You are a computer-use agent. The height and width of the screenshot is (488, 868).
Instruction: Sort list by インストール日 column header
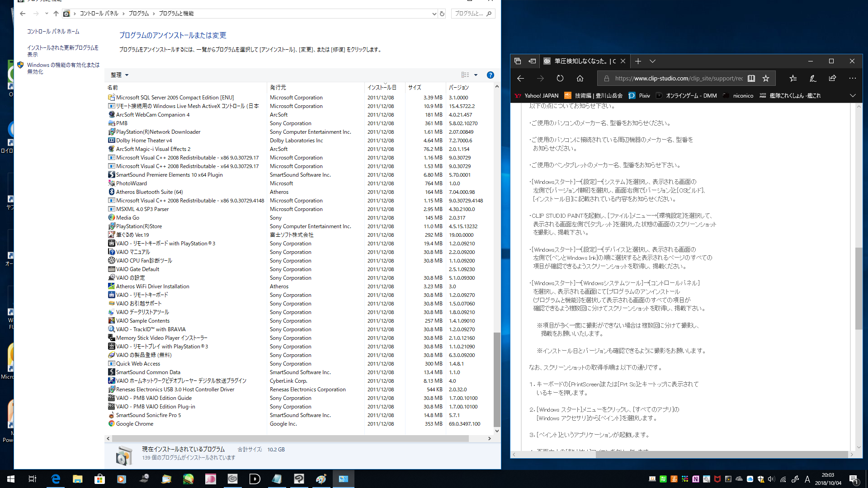tap(382, 88)
